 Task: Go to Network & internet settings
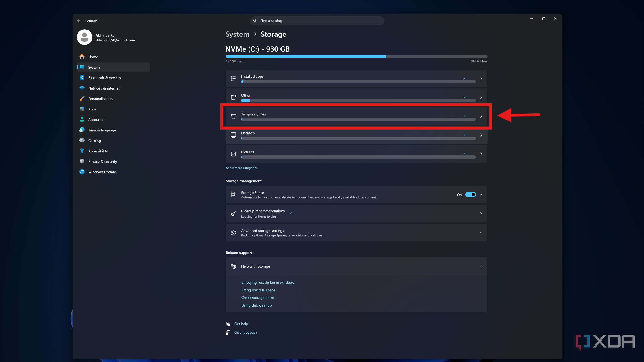[113, 88]
